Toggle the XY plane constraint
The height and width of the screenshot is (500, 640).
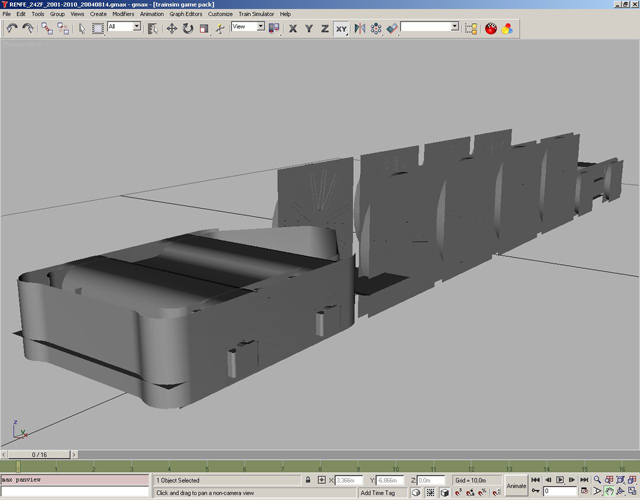tap(342, 28)
